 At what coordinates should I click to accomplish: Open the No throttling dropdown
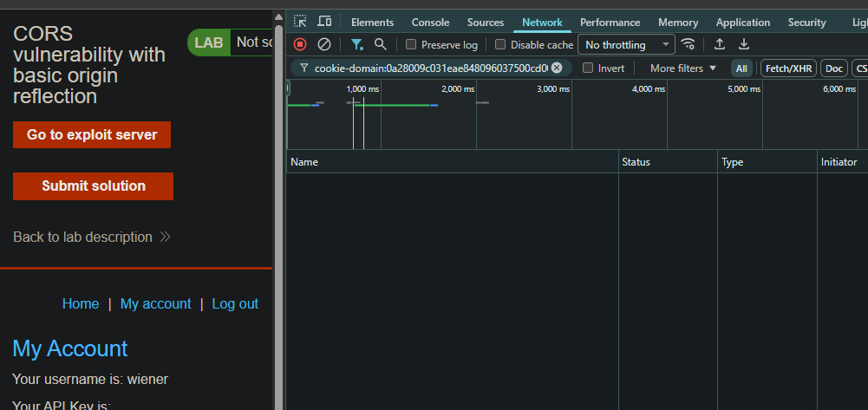tap(626, 44)
